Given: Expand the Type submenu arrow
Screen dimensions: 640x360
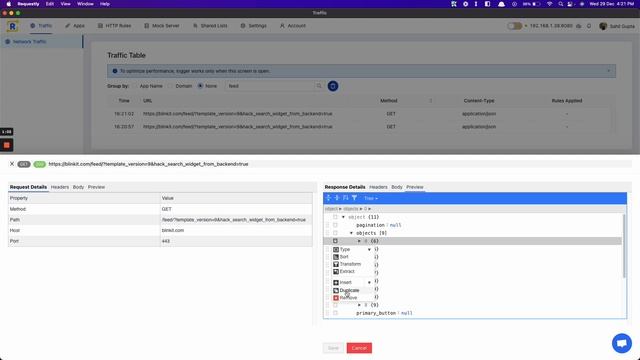Looking at the screenshot, I should pyautogui.click(x=369, y=249).
